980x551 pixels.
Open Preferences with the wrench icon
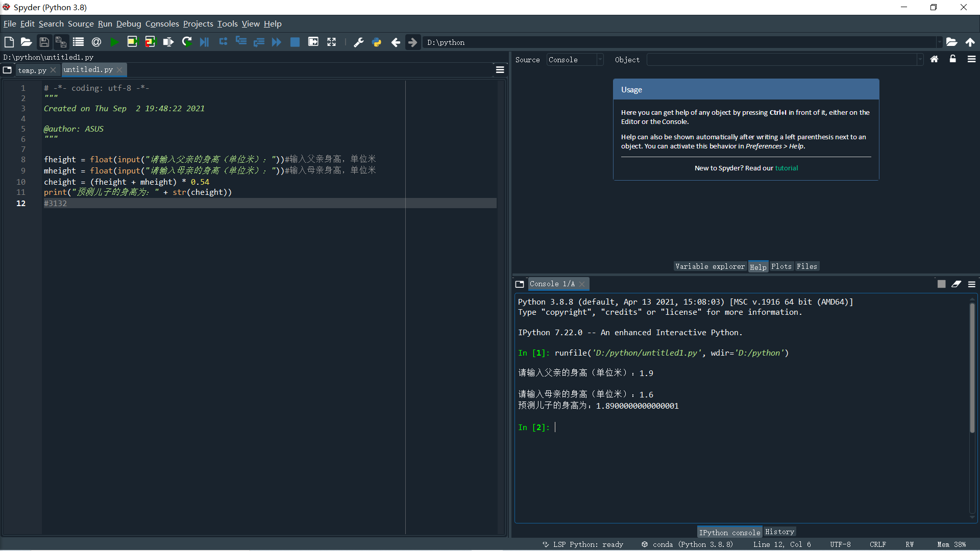click(359, 42)
